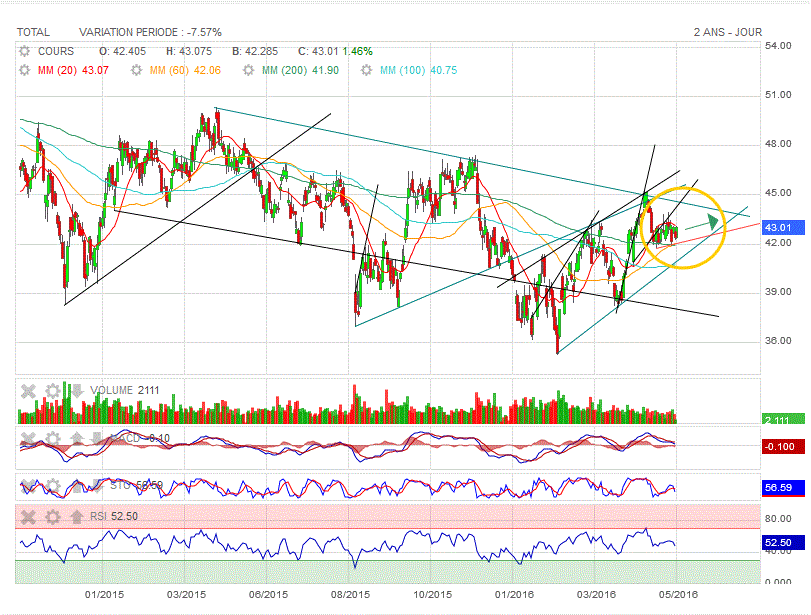Click the 54.00 price axis label
This screenshot has height=615, width=811.
point(778,46)
